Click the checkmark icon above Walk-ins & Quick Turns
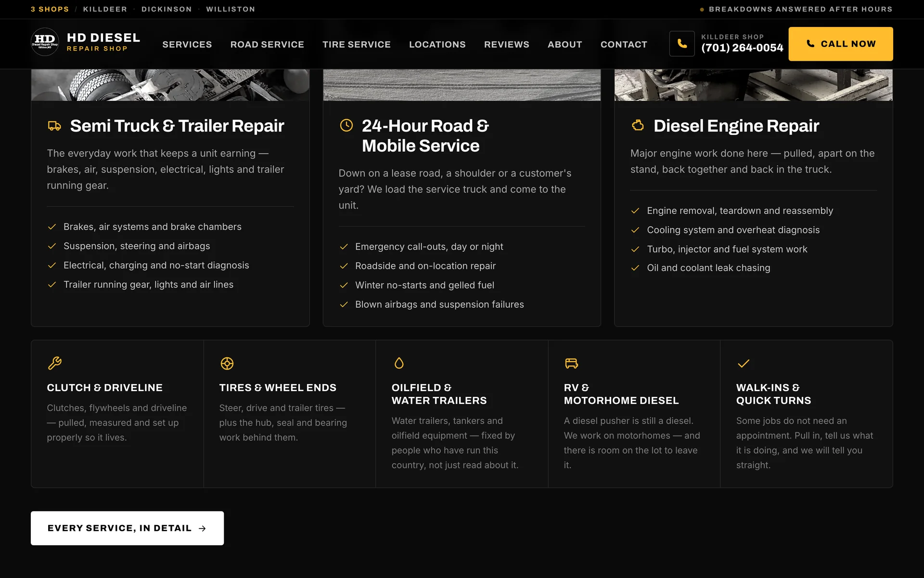The height and width of the screenshot is (578, 924). 744,363
